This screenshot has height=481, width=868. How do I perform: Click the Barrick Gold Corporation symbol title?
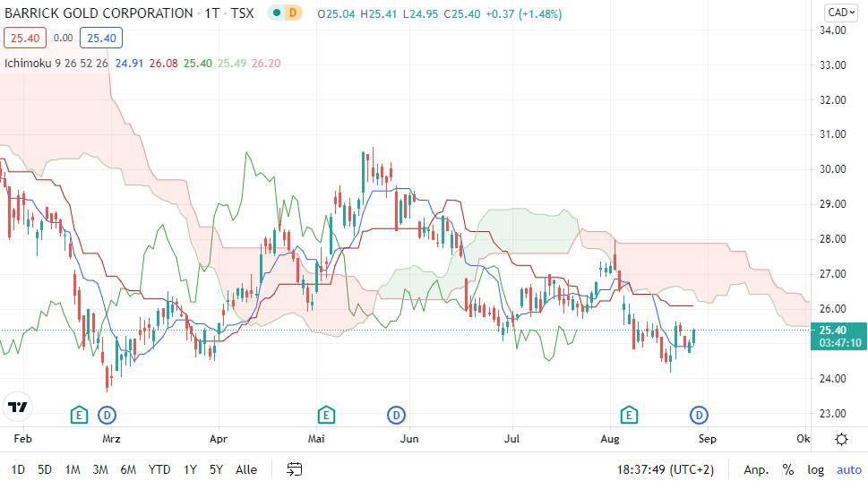[99, 13]
